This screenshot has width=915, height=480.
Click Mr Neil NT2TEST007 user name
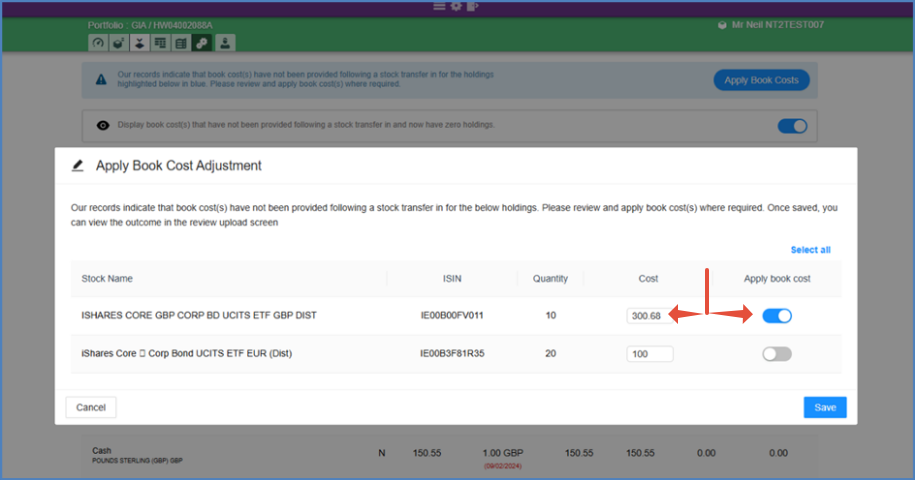point(777,25)
